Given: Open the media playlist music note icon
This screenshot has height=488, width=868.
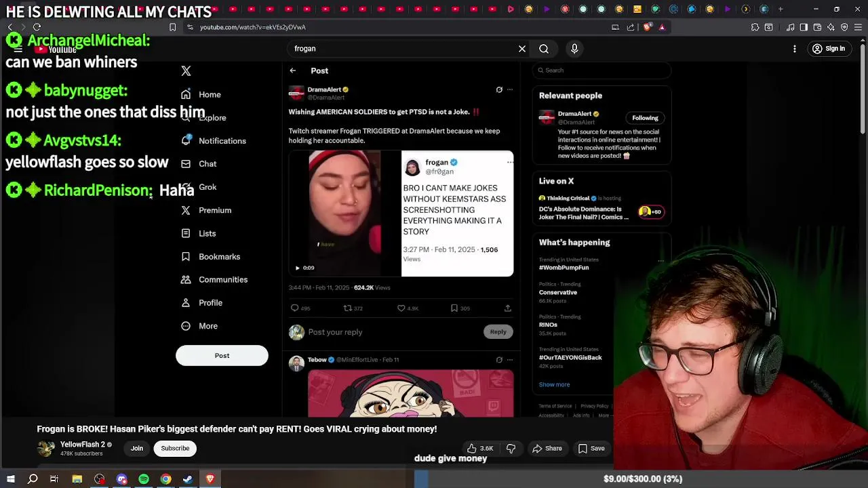Looking at the screenshot, I should click(790, 27).
